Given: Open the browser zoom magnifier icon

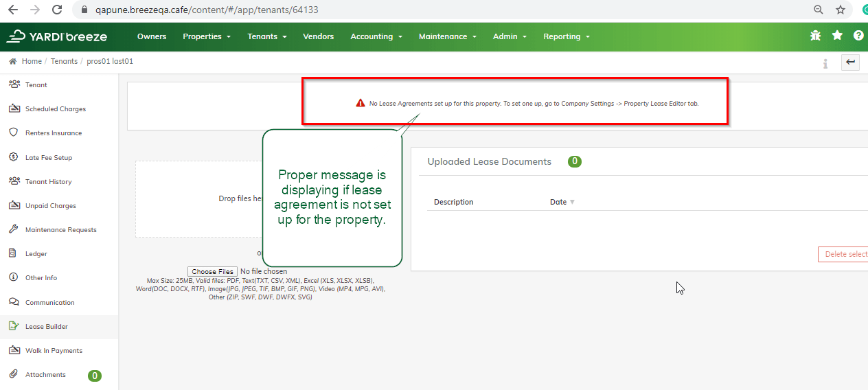Looking at the screenshot, I should tap(819, 10).
